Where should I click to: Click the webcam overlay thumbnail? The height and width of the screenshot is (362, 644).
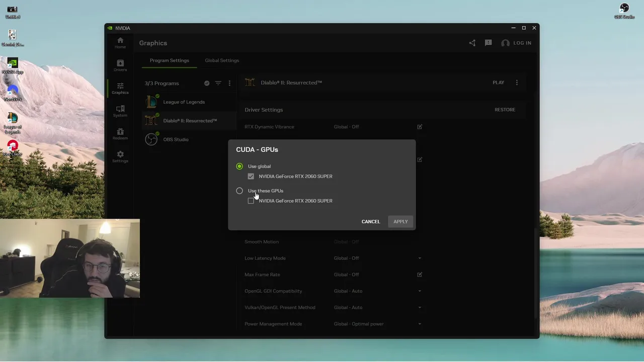coord(70,258)
